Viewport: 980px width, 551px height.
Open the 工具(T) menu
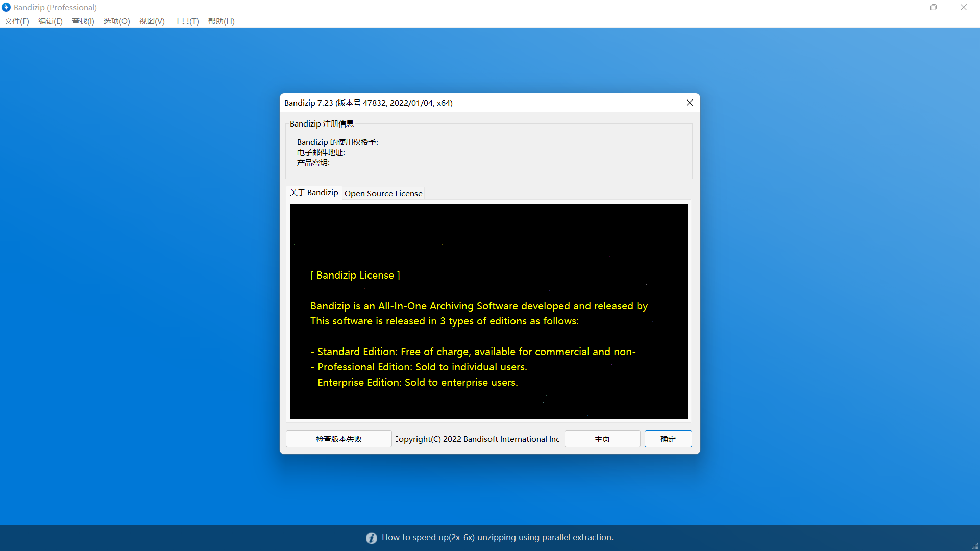(x=186, y=21)
